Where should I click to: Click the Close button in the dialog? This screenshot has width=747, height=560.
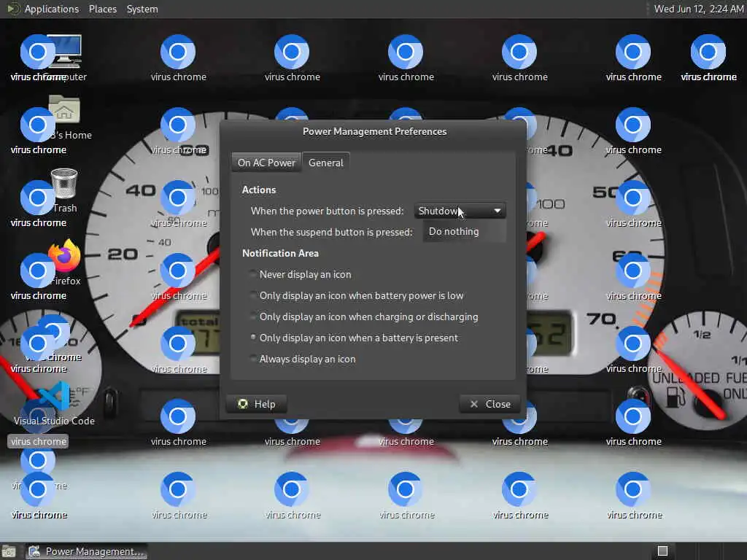[489, 404]
